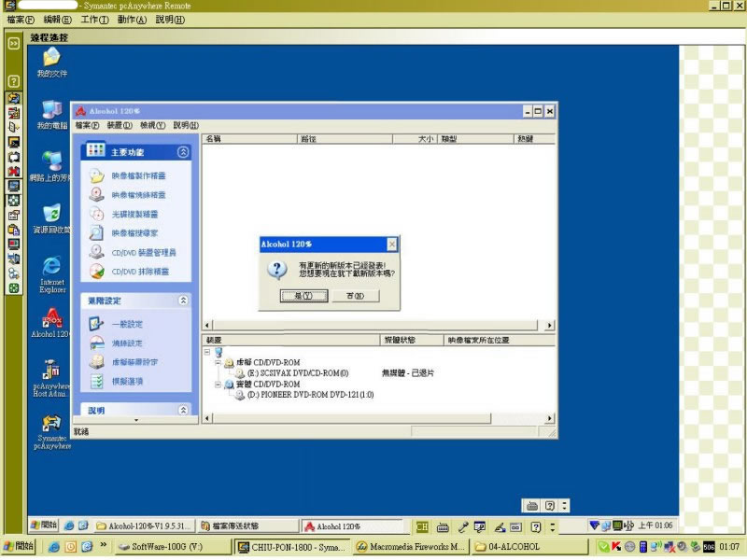747x560 pixels.
Task: Open the 模擬選項 emulation options checklist icon
Action: point(97,381)
